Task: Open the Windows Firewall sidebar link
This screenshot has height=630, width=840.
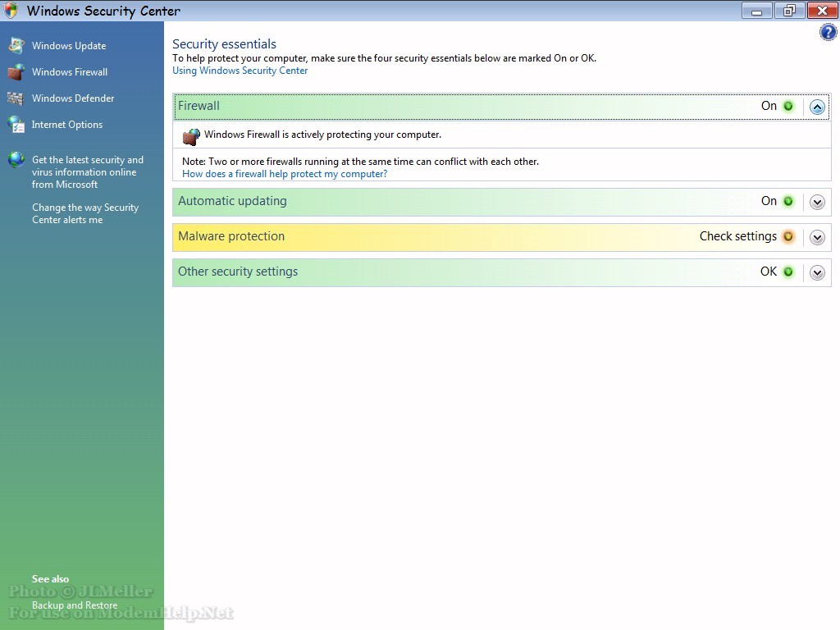Action: (70, 72)
